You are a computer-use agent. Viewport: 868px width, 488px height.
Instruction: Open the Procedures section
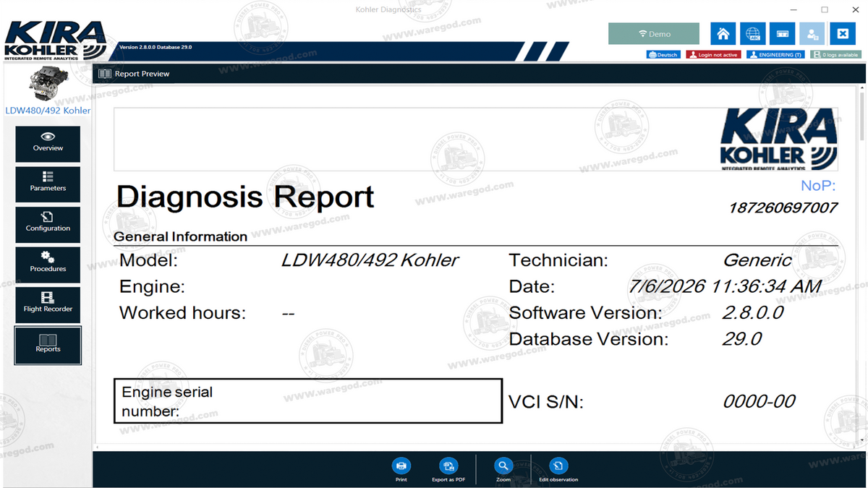pos(48,265)
